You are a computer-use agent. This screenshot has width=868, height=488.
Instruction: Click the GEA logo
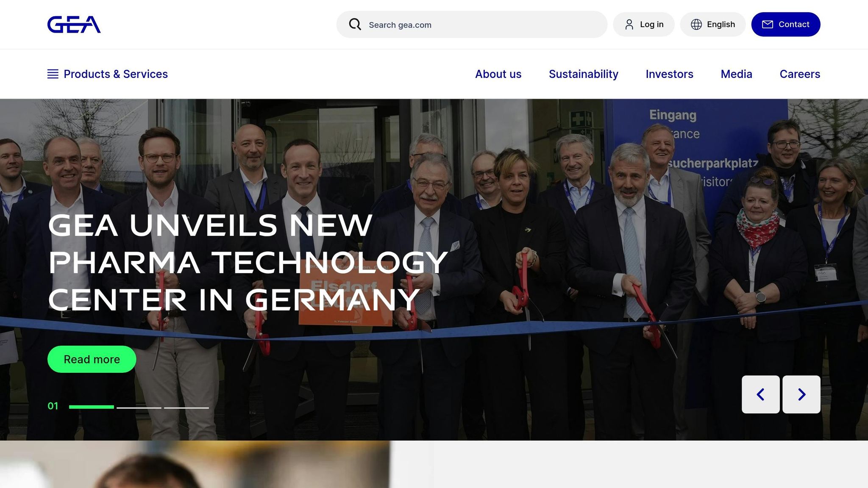pyautogui.click(x=74, y=25)
